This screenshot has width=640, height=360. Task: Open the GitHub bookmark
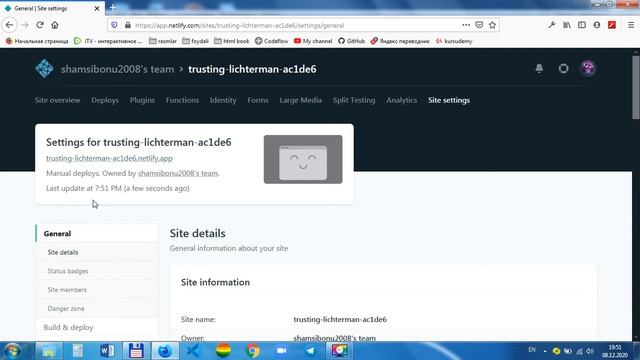[351, 41]
